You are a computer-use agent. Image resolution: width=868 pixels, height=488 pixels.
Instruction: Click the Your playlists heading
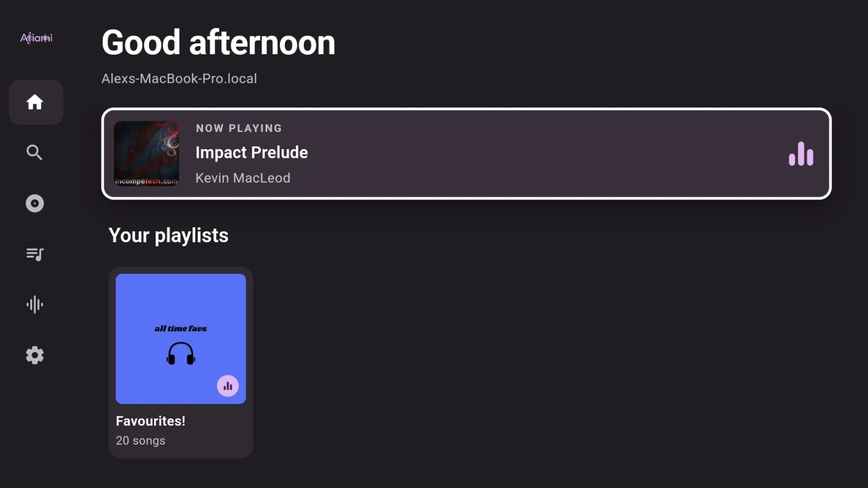point(169,235)
